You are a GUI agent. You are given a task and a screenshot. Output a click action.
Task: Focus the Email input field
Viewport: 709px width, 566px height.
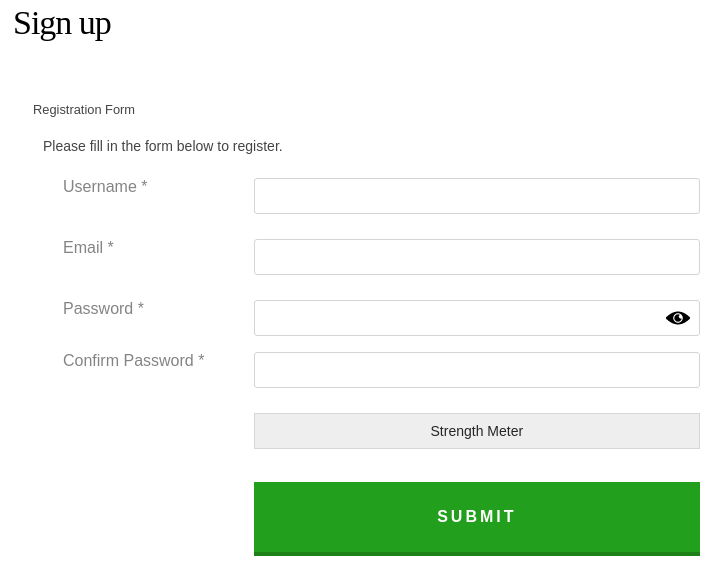tap(476, 257)
